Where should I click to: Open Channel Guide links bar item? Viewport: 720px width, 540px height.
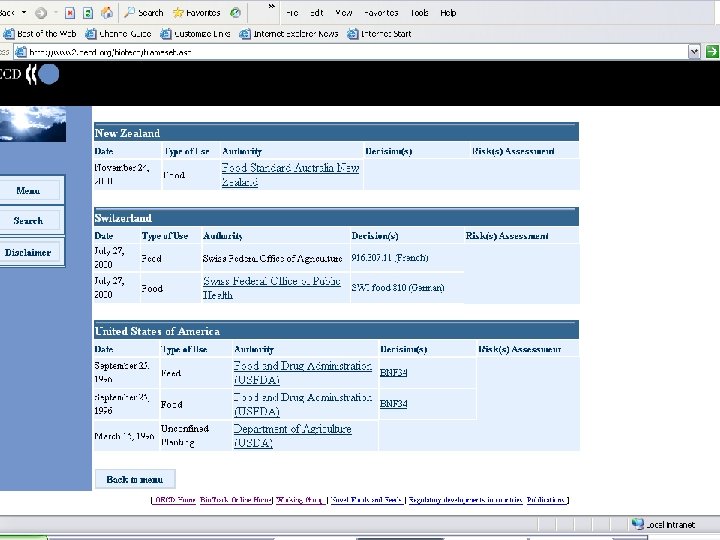(118, 34)
